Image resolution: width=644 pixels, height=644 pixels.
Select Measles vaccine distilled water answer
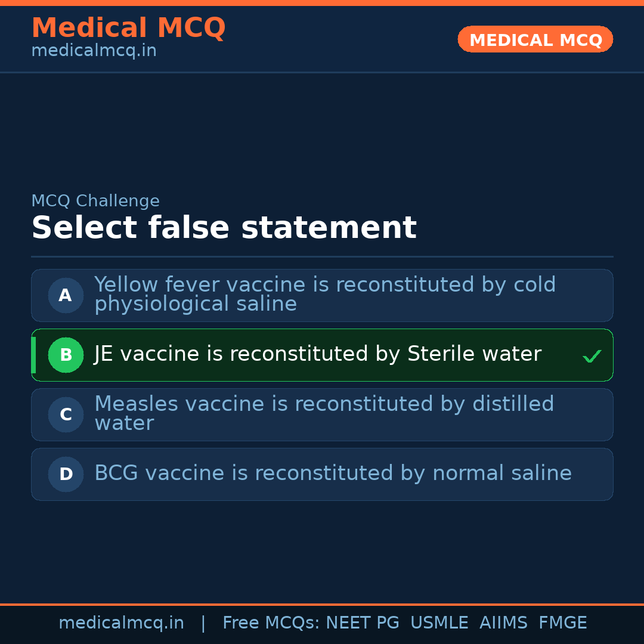click(x=324, y=413)
